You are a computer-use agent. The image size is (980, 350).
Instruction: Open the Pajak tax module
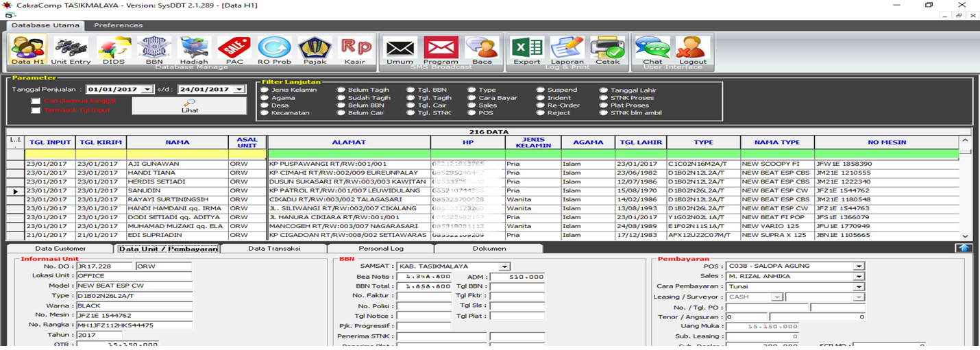pos(315,50)
